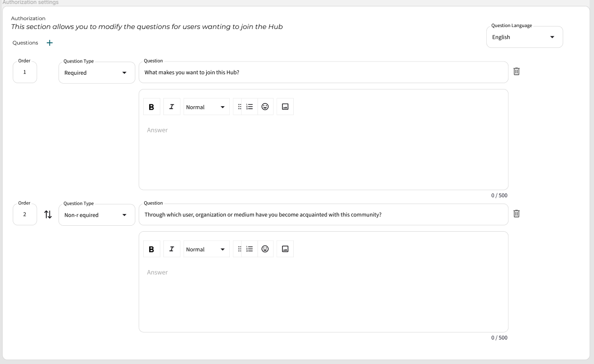Delete the question about joining this Hub
The width and height of the screenshot is (594, 364).
tap(516, 71)
